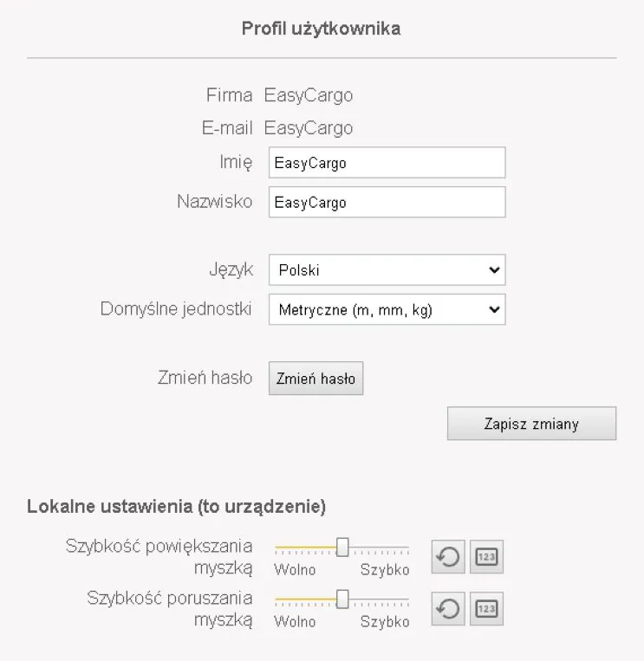The width and height of the screenshot is (644, 661).
Task: Click the Profil użytkownika heading
Action: [321, 29]
